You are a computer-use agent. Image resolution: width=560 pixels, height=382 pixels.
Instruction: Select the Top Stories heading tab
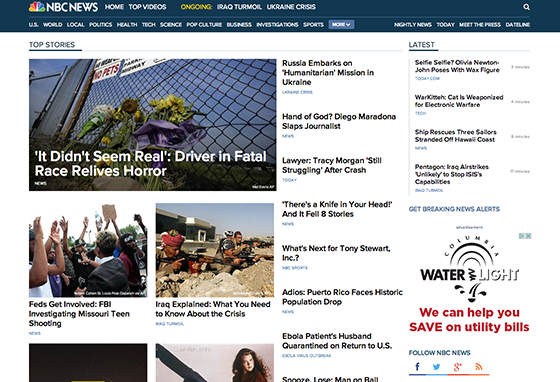[52, 45]
